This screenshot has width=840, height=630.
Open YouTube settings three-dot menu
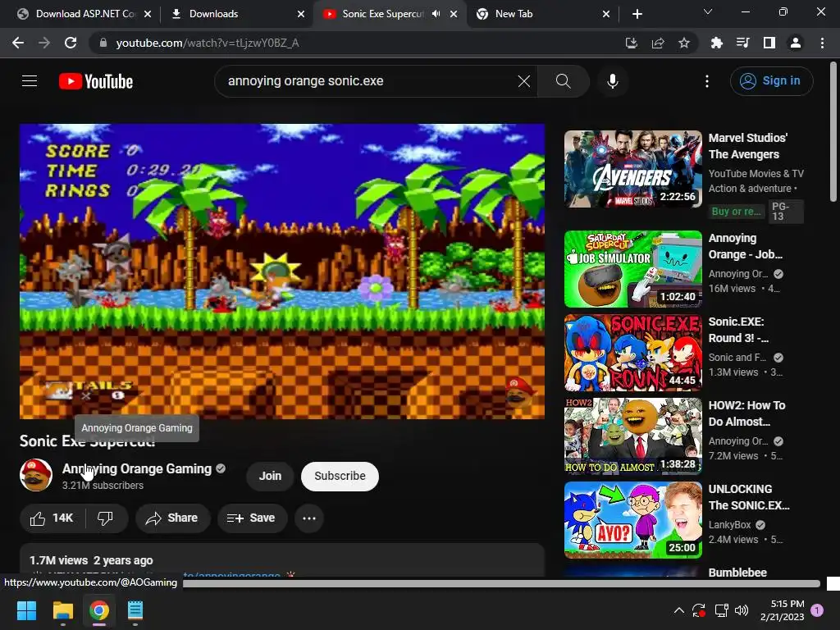coord(707,81)
